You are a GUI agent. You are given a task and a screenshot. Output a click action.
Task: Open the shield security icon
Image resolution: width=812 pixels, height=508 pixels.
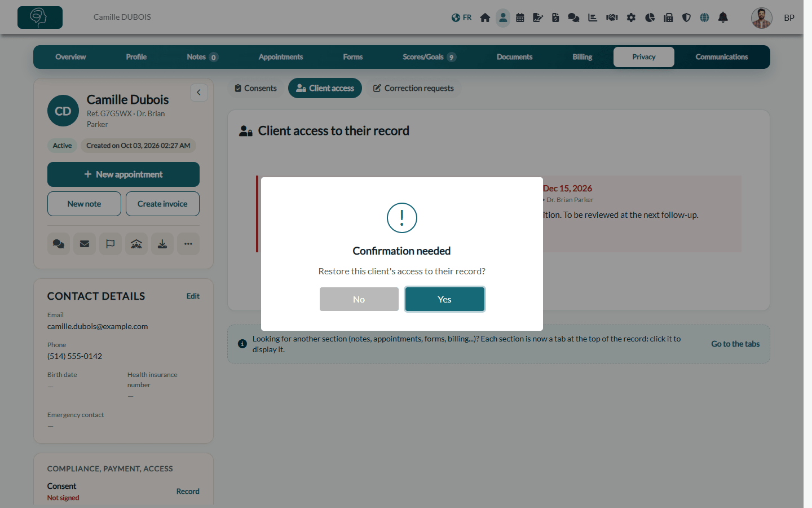coord(686,17)
